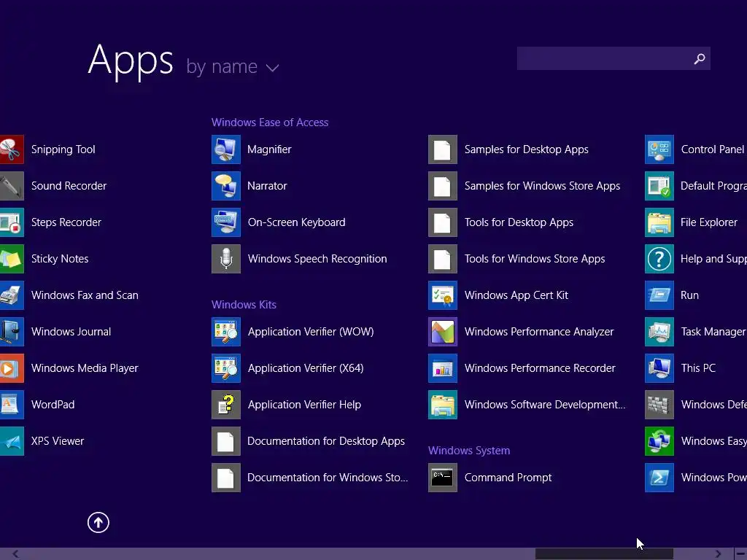The height and width of the screenshot is (560, 747).
Task: Open the Sticky Notes icon
Action: click(12, 259)
